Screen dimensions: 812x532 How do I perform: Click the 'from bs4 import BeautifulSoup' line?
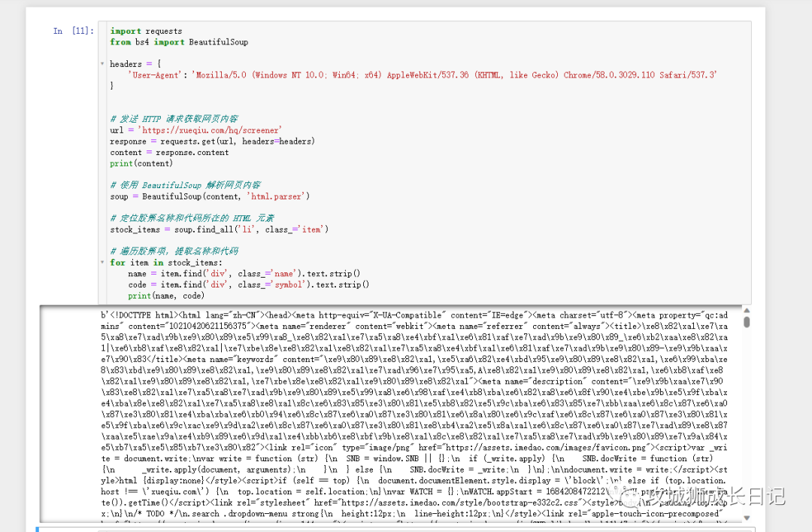pos(179,42)
